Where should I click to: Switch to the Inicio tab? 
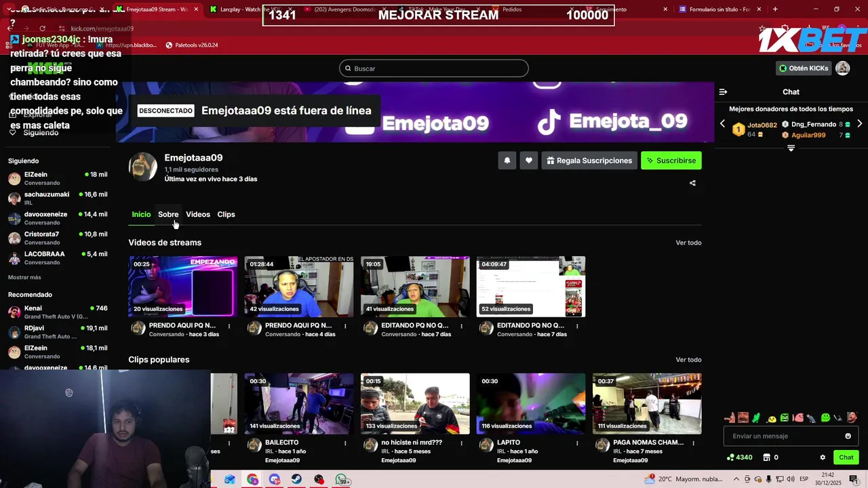(141, 214)
